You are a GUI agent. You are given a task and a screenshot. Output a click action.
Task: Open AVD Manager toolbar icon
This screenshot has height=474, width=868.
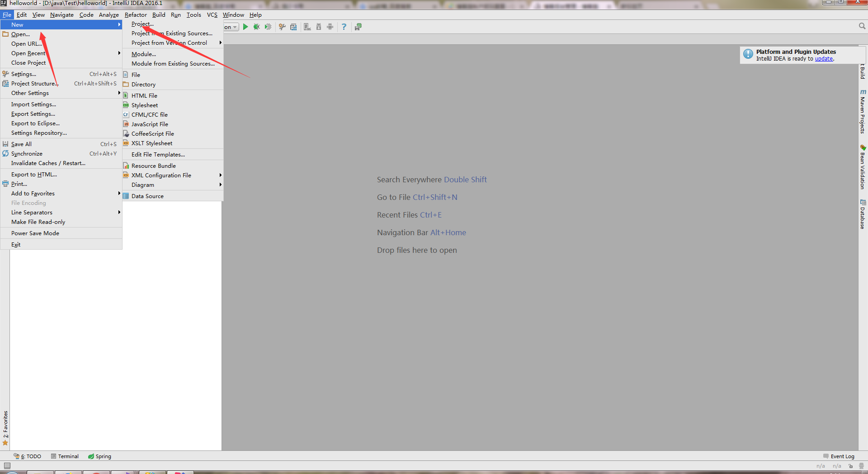pyautogui.click(x=307, y=27)
